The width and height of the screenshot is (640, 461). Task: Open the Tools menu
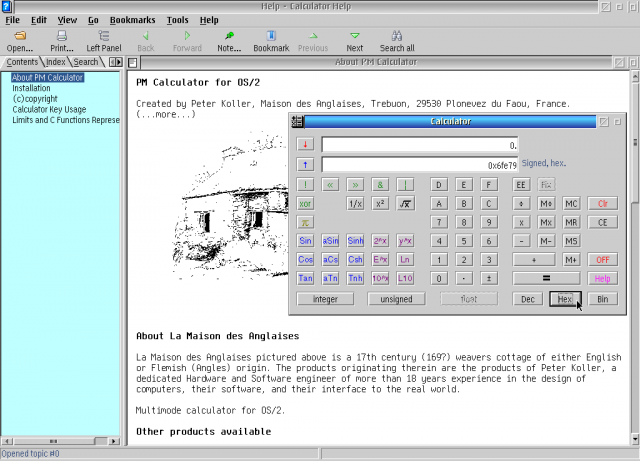tap(177, 20)
